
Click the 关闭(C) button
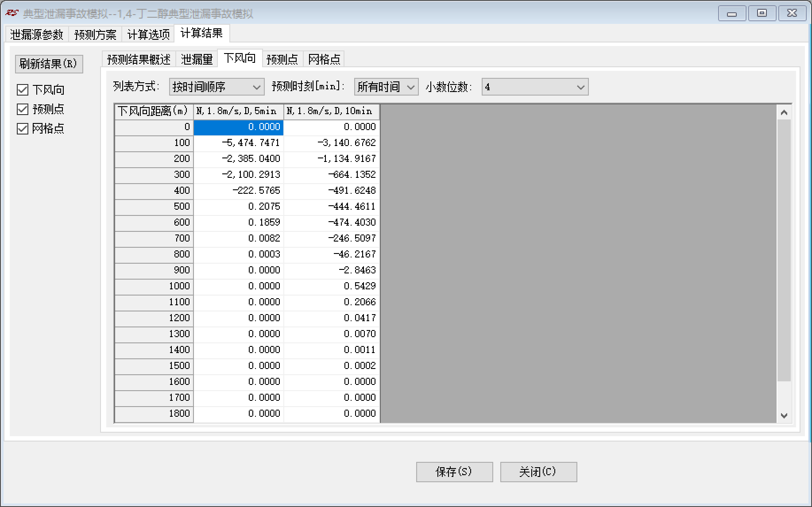coord(538,472)
